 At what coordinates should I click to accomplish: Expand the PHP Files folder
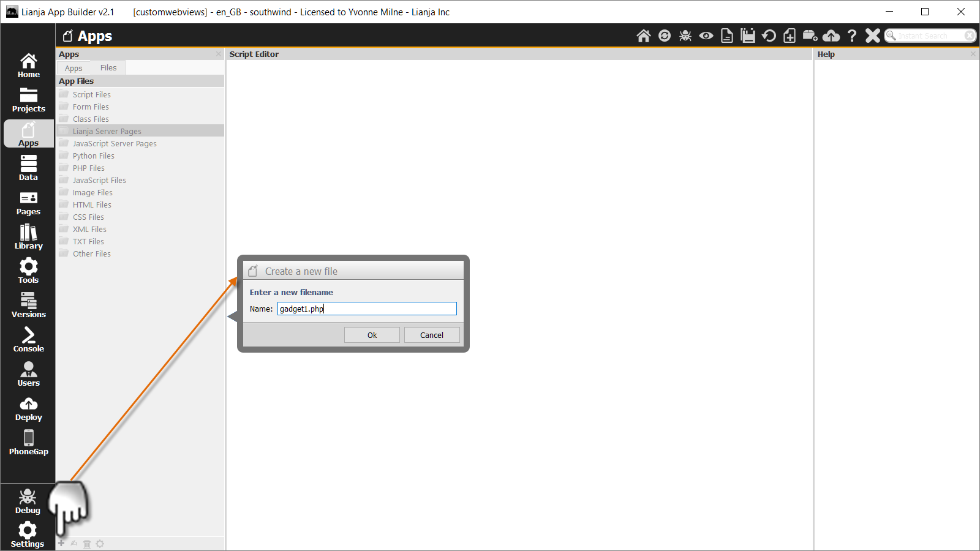click(x=88, y=168)
